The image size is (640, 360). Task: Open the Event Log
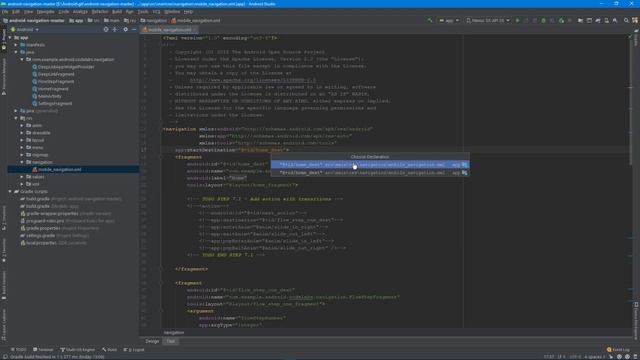click(618, 350)
